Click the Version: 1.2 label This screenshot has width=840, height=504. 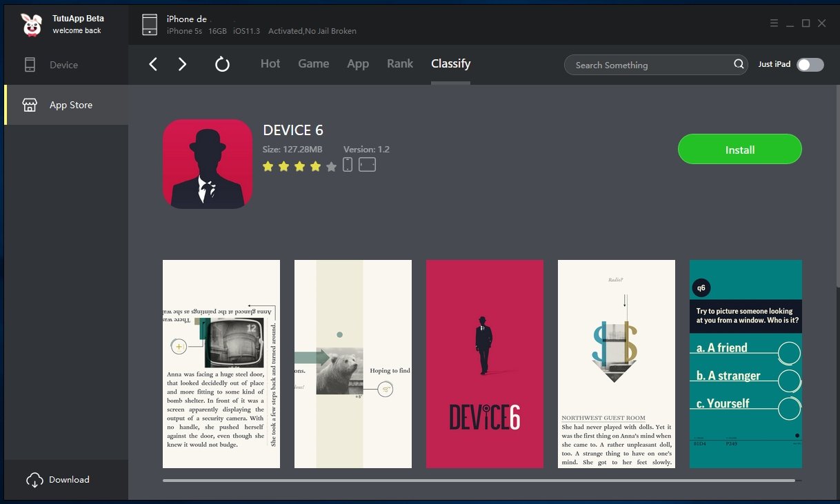[x=366, y=150]
